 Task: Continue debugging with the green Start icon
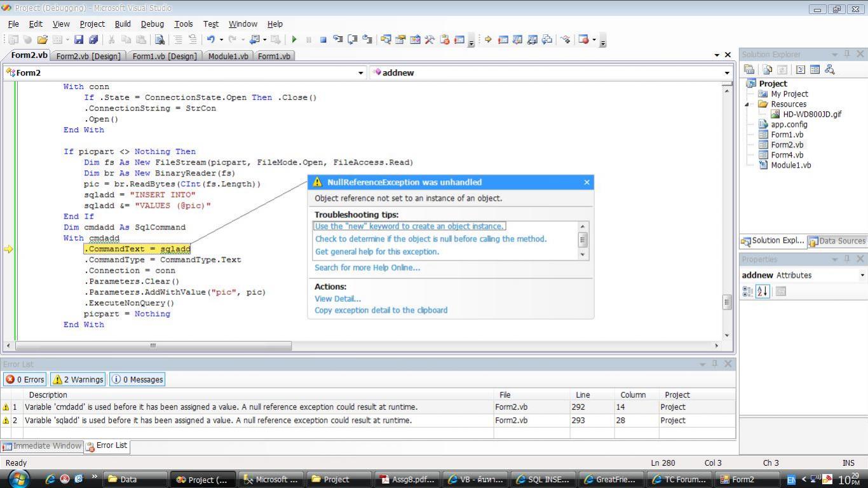[x=294, y=39]
